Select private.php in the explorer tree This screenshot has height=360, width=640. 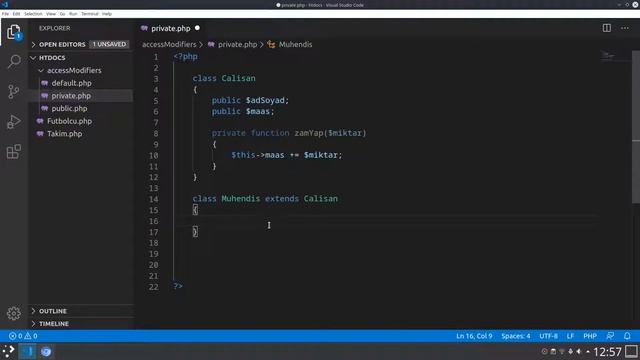click(x=71, y=96)
